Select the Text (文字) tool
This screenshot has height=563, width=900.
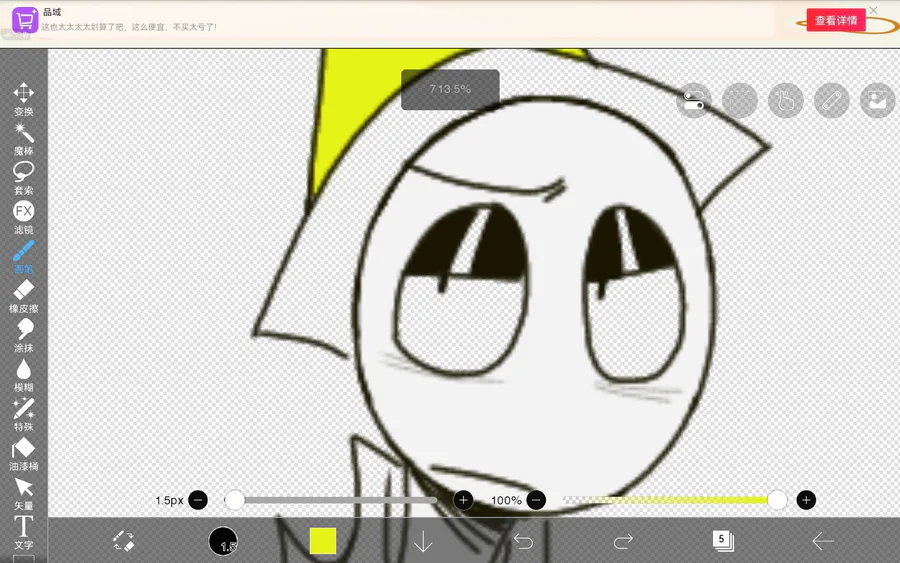point(24,533)
